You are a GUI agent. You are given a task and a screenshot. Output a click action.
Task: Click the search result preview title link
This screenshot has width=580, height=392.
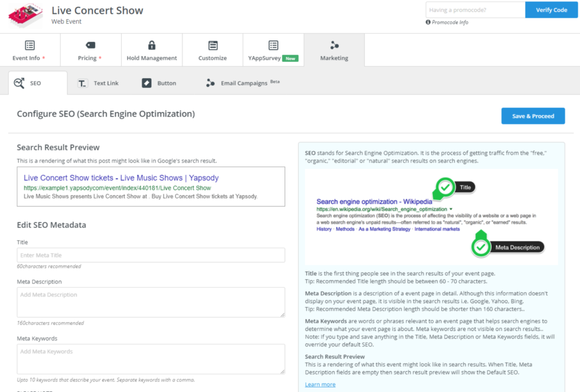tap(121, 178)
